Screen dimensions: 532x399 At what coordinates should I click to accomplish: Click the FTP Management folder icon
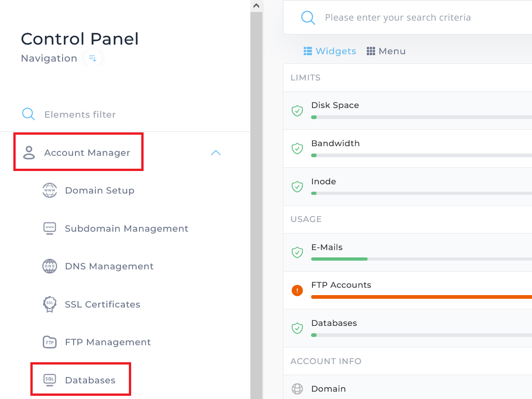[50, 342]
